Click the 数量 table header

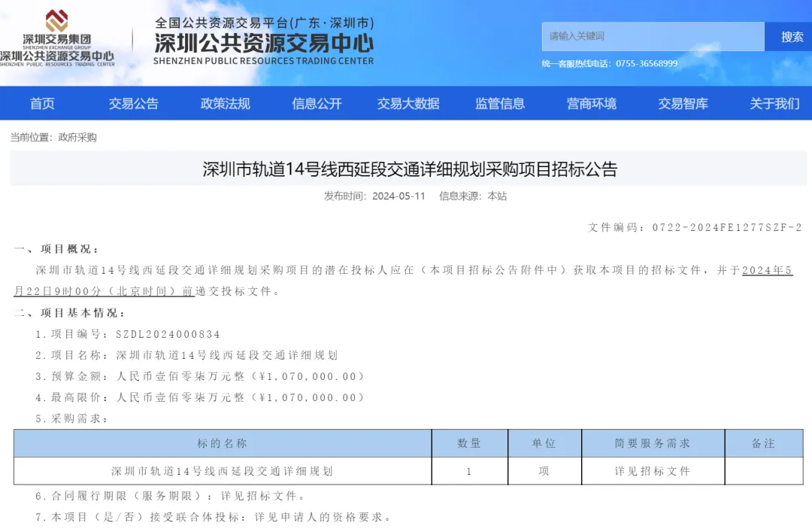coord(470,443)
